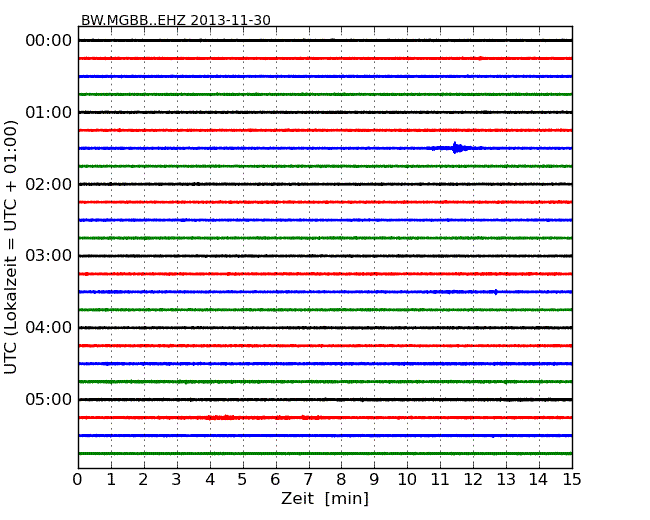
Task: Click x-axis tick label 4
Action: click(210, 480)
